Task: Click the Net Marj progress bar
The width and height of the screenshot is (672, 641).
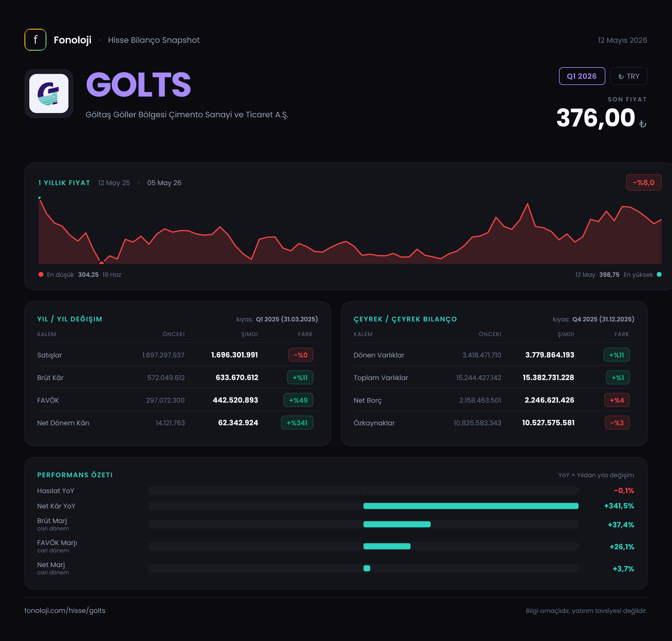Action: click(x=363, y=568)
